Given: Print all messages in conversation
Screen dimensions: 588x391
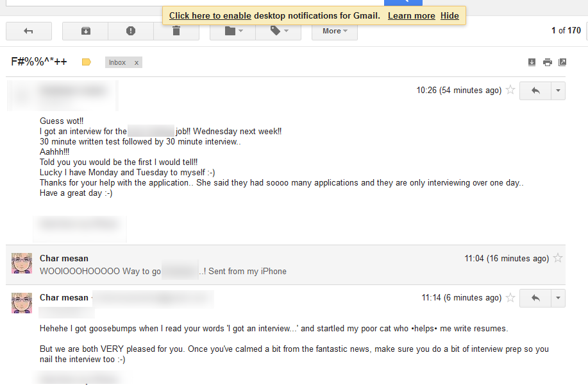Looking at the screenshot, I should [548, 62].
